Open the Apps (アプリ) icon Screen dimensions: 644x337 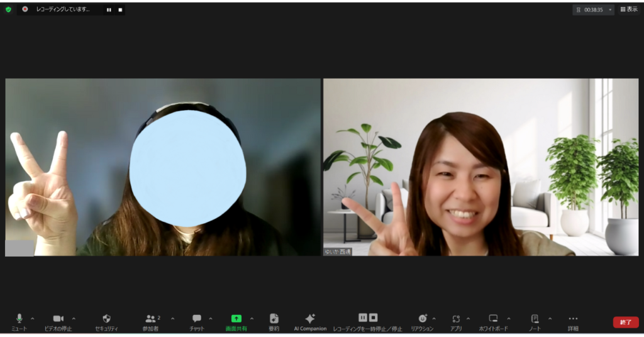(x=456, y=319)
